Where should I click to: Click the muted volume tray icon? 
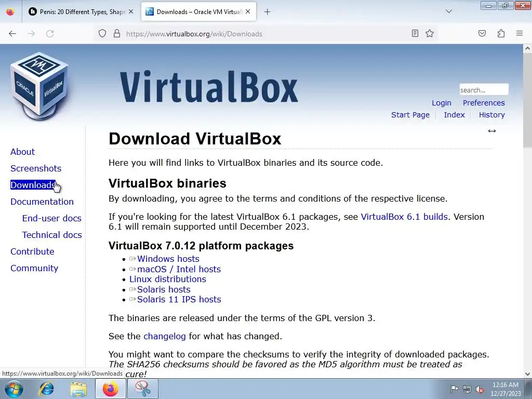[480, 389]
